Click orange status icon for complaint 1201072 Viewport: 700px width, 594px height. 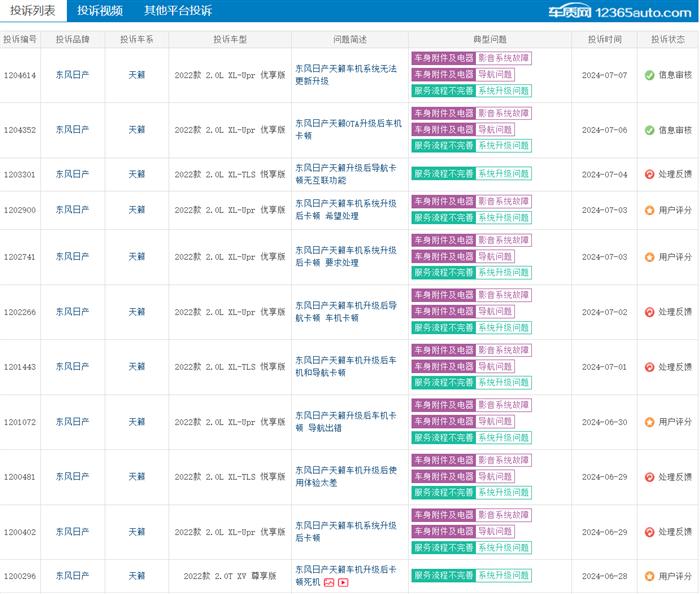(650, 422)
